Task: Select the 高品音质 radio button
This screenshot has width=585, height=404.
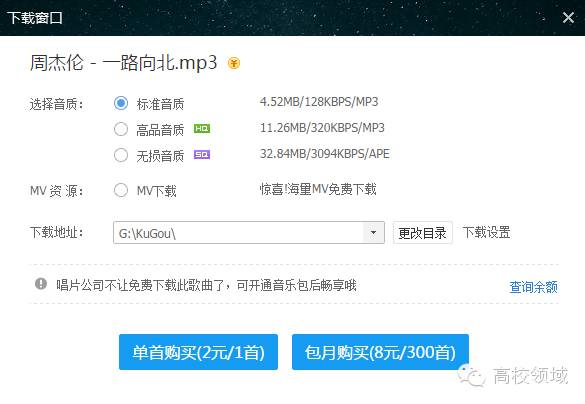Action: click(x=121, y=129)
